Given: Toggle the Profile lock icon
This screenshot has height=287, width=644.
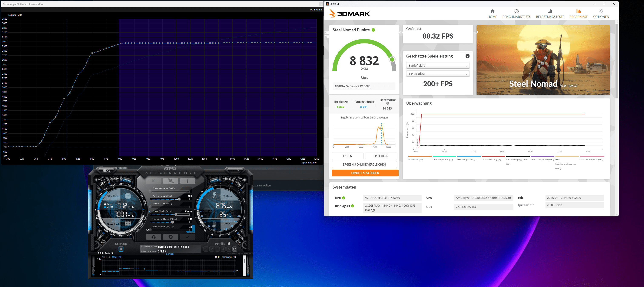Looking at the screenshot, I should [x=229, y=243].
